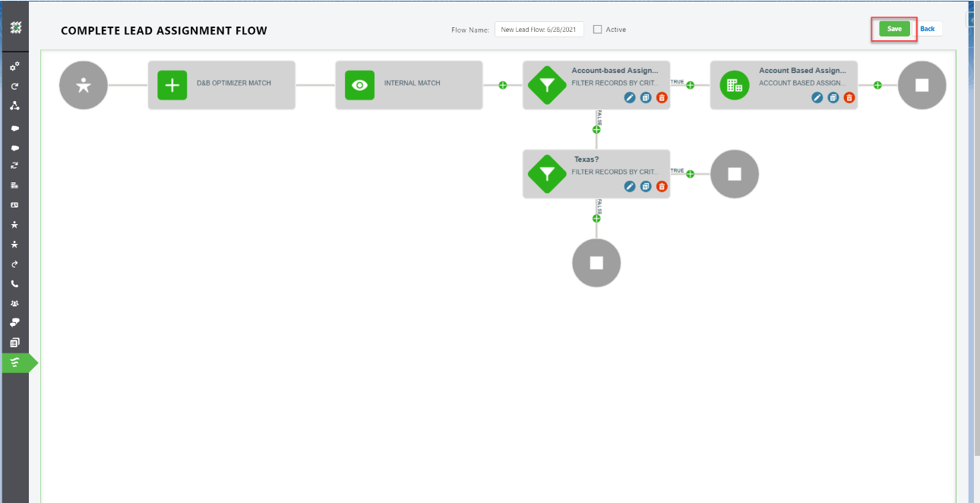Image resolution: width=980 pixels, height=503 pixels.
Task: Click the gear icon atop the sidebar
Action: coord(15,67)
